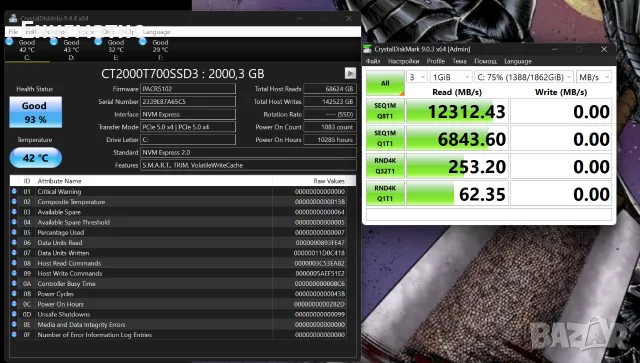640x363 pixels.
Task: Click the CrystalDiskMark title bar app icon
Action: point(368,49)
